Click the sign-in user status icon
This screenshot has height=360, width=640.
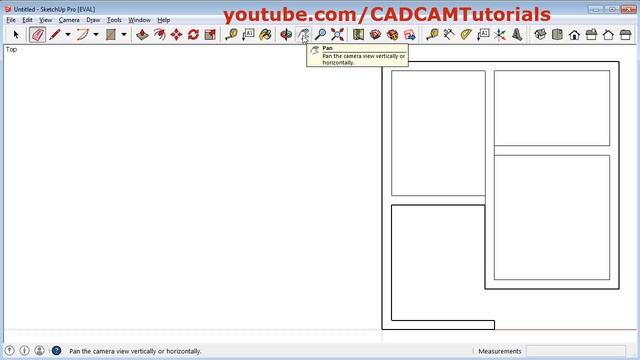point(40,351)
